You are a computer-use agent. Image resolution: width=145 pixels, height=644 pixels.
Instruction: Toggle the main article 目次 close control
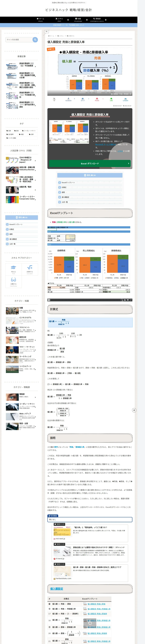tap(90, 175)
